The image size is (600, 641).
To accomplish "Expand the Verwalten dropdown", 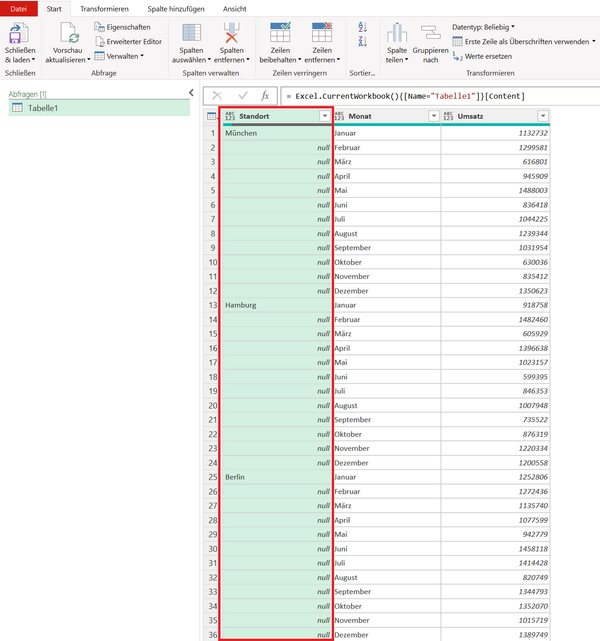I will coord(142,56).
